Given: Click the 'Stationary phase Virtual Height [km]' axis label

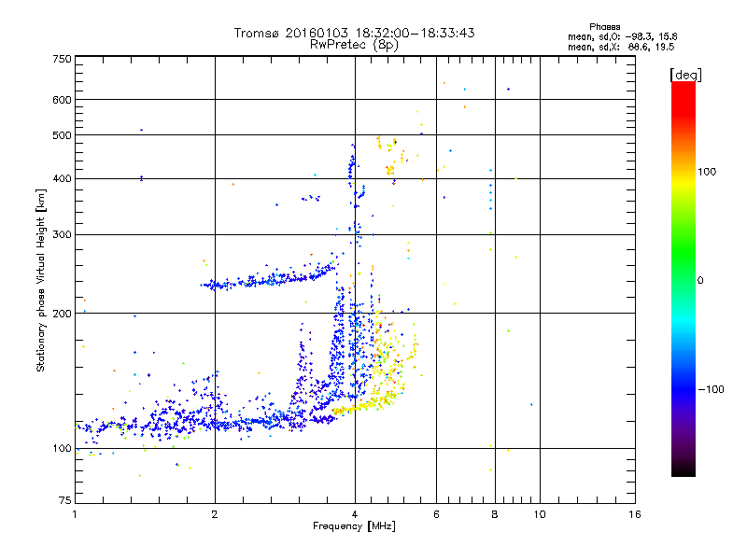Looking at the screenshot, I should [40, 281].
